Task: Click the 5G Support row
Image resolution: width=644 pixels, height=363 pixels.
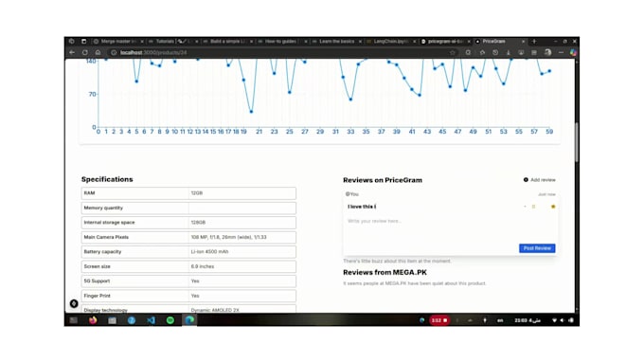Action: [x=188, y=281]
